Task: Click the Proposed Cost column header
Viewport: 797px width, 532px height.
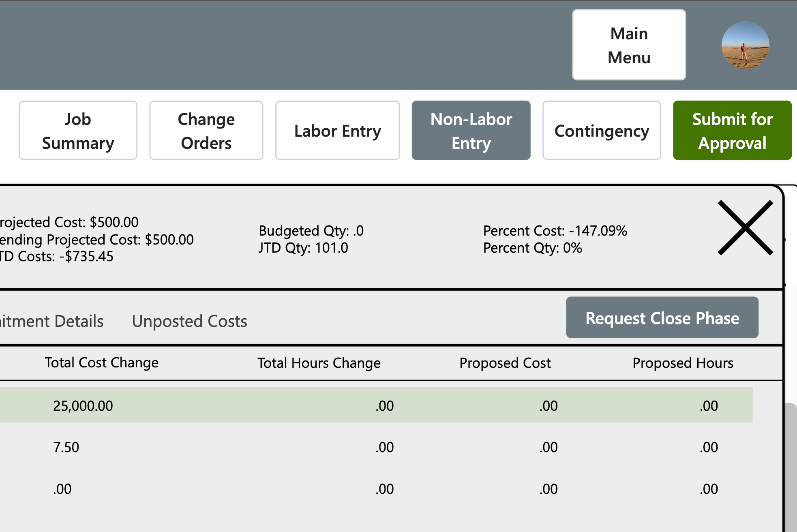Action: (505, 363)
